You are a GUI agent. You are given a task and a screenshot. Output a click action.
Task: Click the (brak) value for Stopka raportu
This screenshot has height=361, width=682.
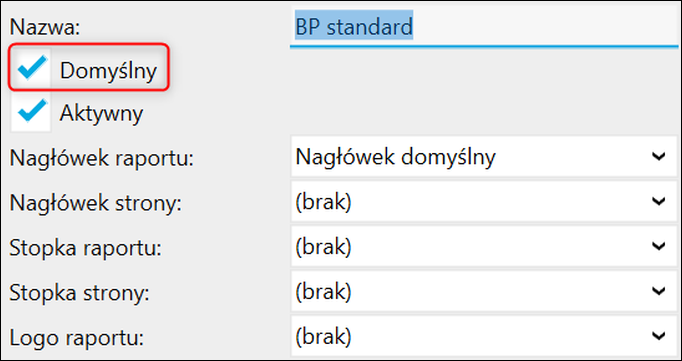pos(323,247)
